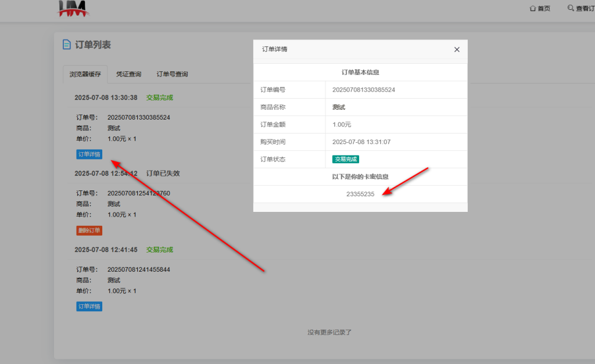The height and width of the screenshot is (364, 595).
Task: Switch to the 浏览器缓存 tab
Action: (x=85, y=74)
